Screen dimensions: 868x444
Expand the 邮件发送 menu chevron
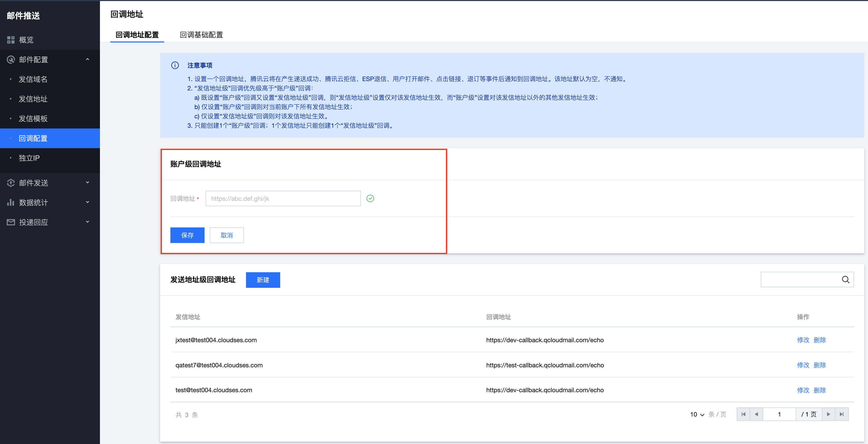(x=88, y=183)
